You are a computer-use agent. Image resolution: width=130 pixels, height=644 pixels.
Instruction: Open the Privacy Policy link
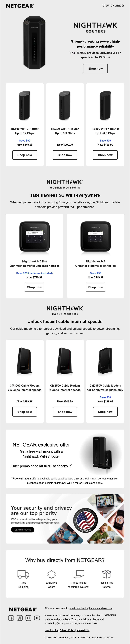pos(67,630)
